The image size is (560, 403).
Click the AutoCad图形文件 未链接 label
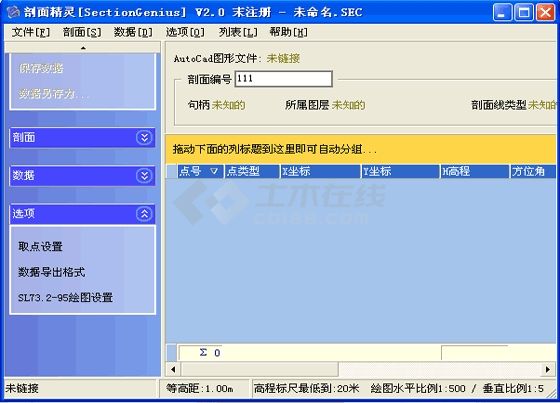283,58
